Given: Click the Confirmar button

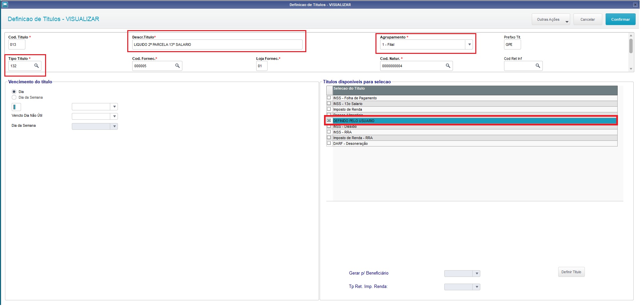Looking at the screenshot, I should (620, 19).
